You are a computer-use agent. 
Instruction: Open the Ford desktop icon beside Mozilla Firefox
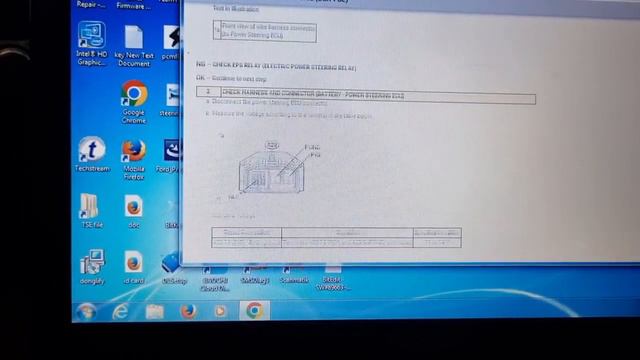coord(170,156)
